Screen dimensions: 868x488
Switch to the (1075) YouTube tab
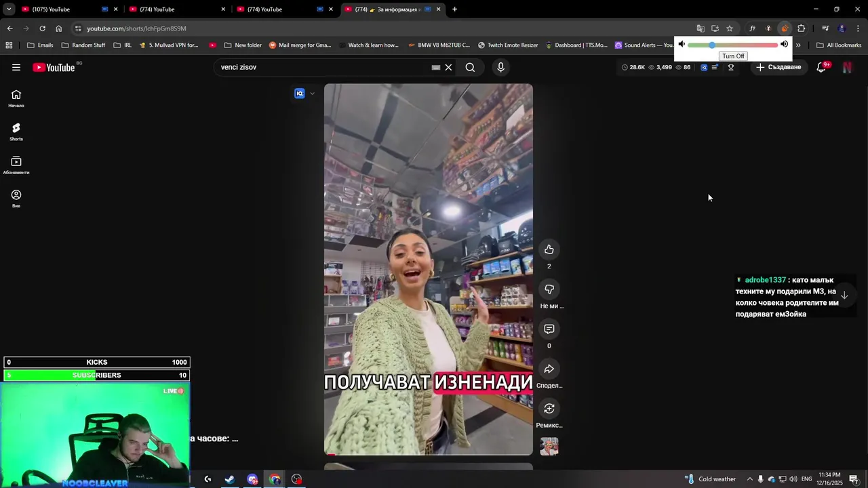(x=69, y=9)
